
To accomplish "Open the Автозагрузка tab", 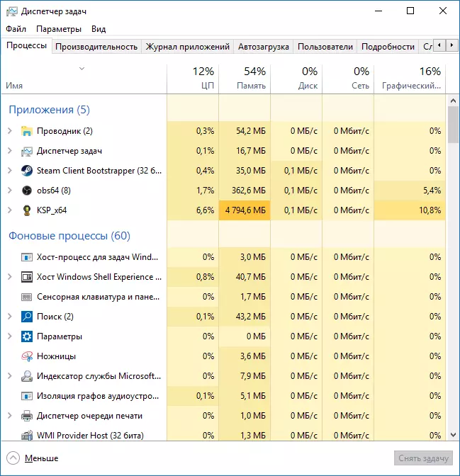I will point(264,47).
